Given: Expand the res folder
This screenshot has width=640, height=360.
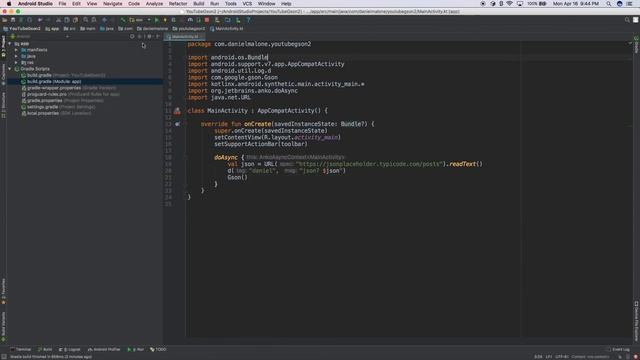Looking at the screenshot, I should click(16, 62).
